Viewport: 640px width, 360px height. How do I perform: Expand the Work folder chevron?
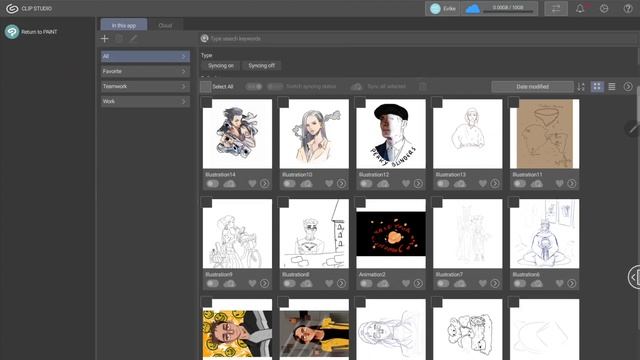pos(183,101)
